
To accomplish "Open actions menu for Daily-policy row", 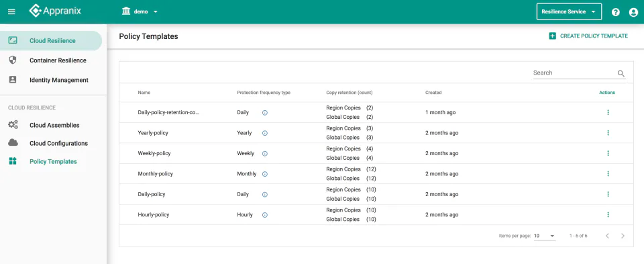I will tap(608, 194).
